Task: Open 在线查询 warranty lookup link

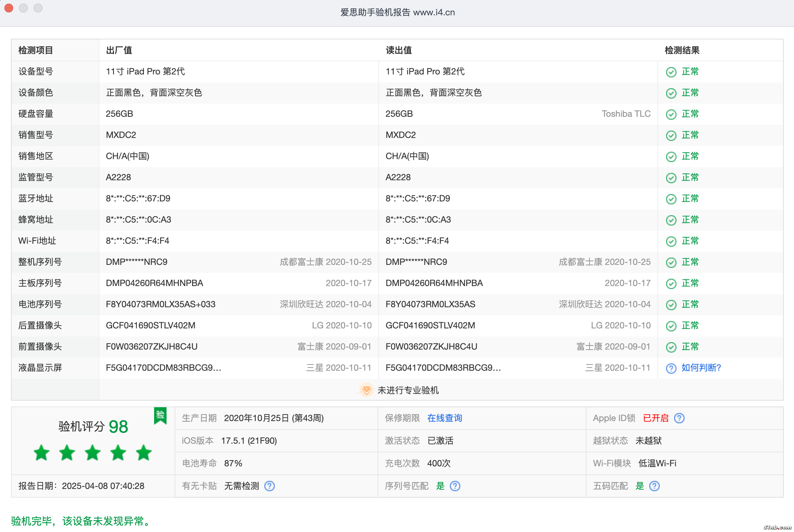Action: 444,418
